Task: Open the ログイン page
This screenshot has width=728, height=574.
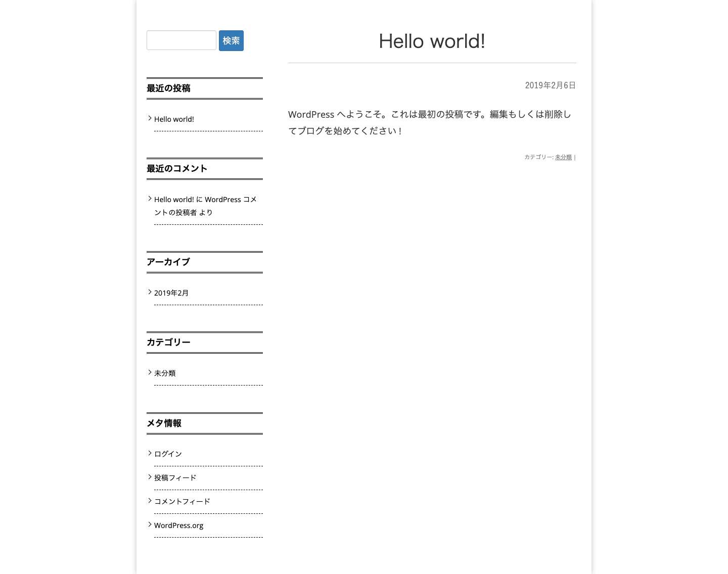Action: coord(168,454)
